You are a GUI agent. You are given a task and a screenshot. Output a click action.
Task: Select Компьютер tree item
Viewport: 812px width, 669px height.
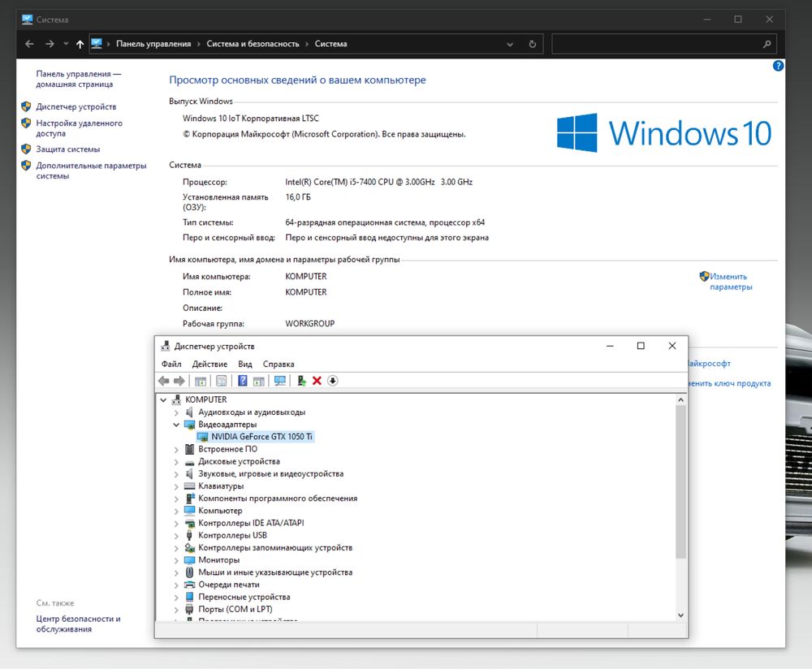pos(220,511)
